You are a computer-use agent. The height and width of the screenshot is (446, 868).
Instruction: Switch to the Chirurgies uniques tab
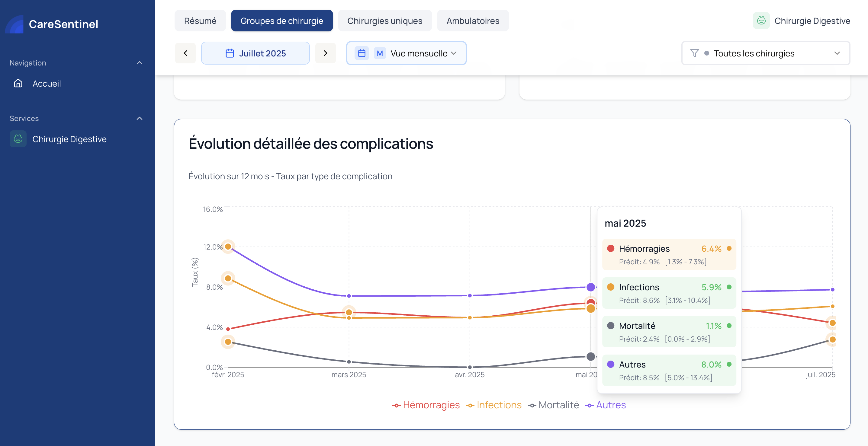click(385, 21)
